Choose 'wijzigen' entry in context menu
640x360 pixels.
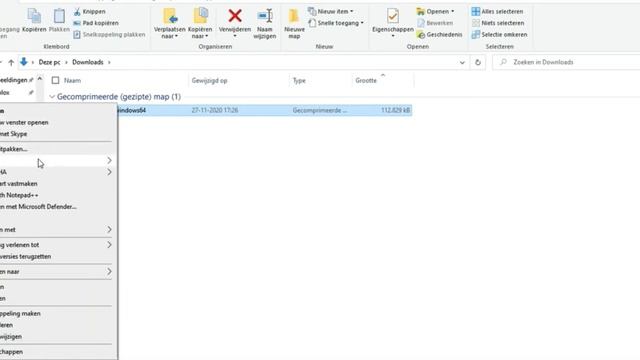pos(11,337)
